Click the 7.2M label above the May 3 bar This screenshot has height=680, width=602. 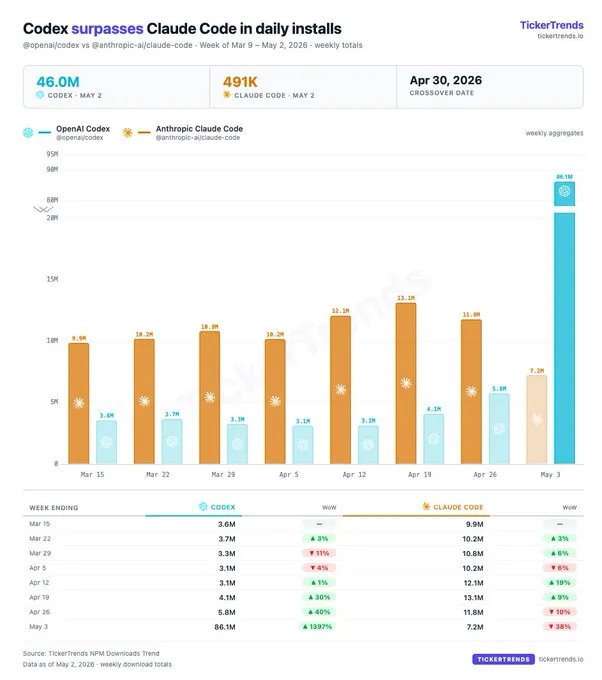tap(537, 371)
